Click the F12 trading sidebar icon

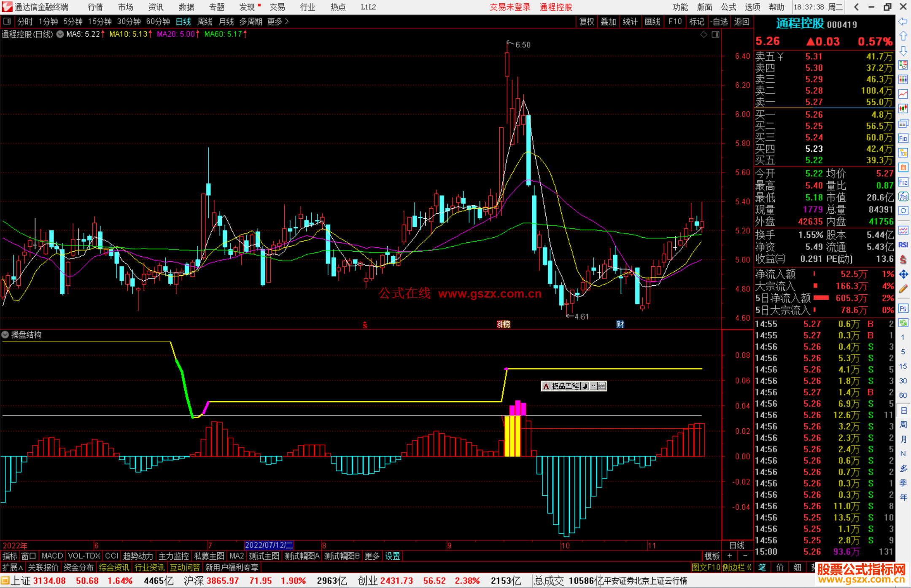[x=903, y=182]
